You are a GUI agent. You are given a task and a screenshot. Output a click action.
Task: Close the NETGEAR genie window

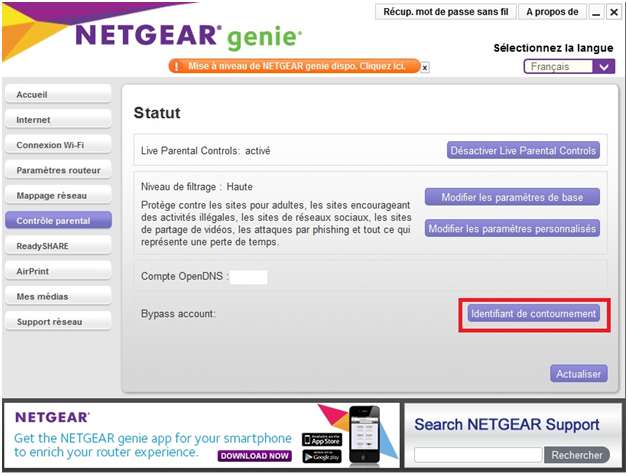pyautogui.click(x=614, y=12)
